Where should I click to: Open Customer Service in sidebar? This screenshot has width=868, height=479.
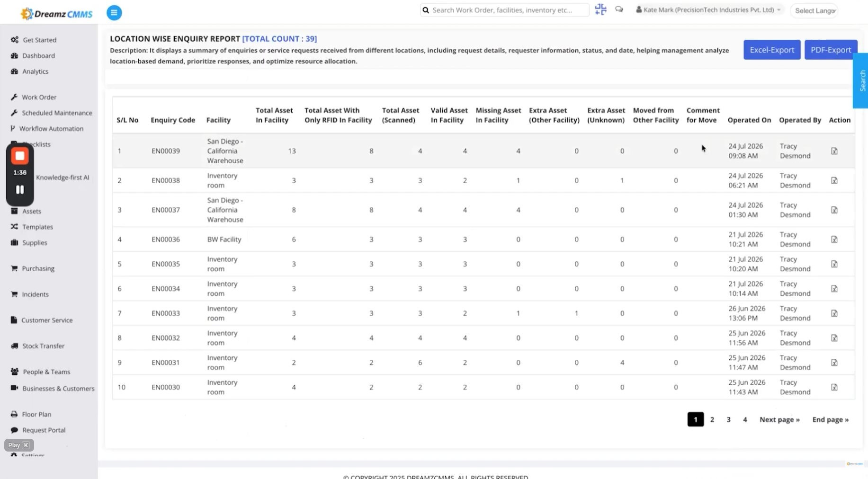tap(47, 320)
